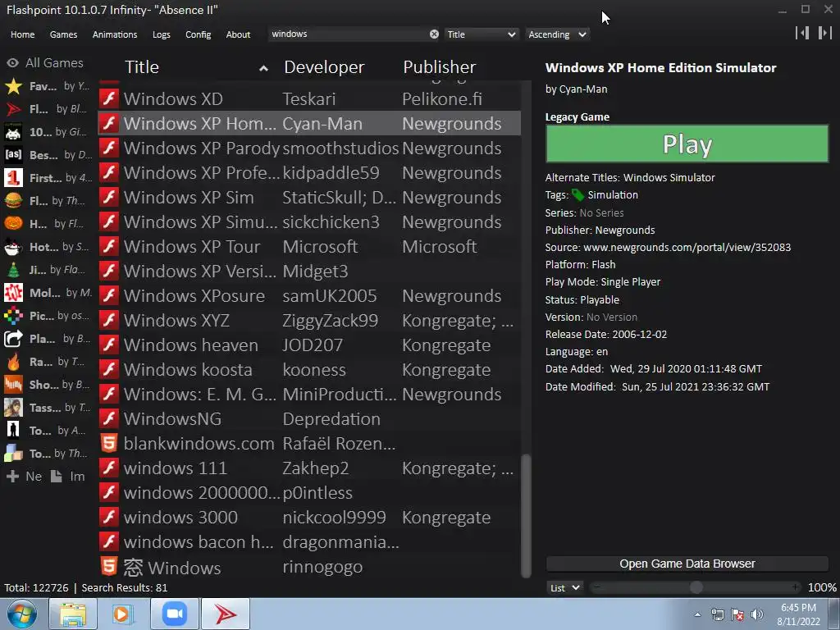
Task: Sort by the Title column header
Action: click(142, 67)
